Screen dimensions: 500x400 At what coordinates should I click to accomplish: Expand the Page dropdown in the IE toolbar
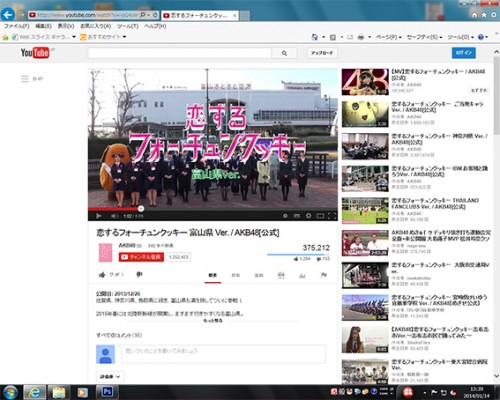pyautogui.click(x=388, y=37)
